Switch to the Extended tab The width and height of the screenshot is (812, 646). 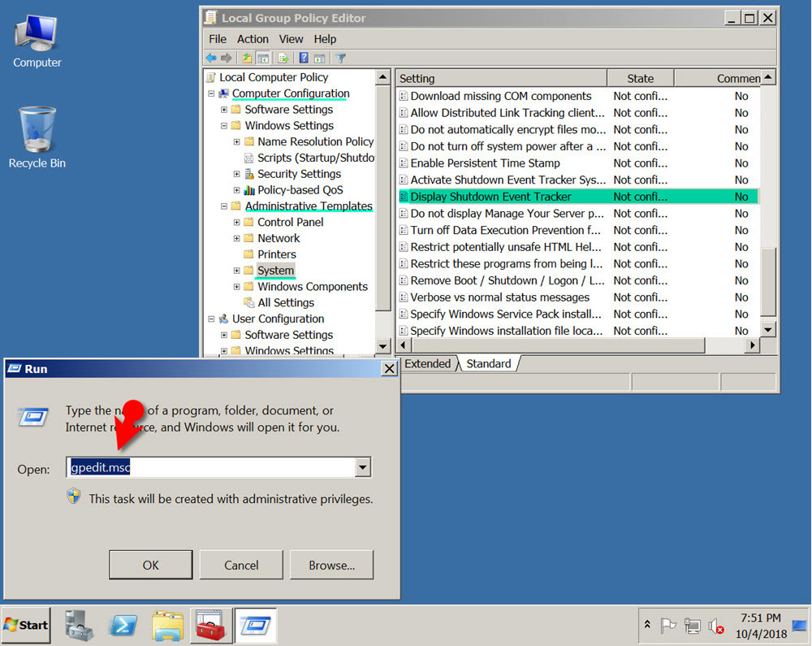coord(428,364)
